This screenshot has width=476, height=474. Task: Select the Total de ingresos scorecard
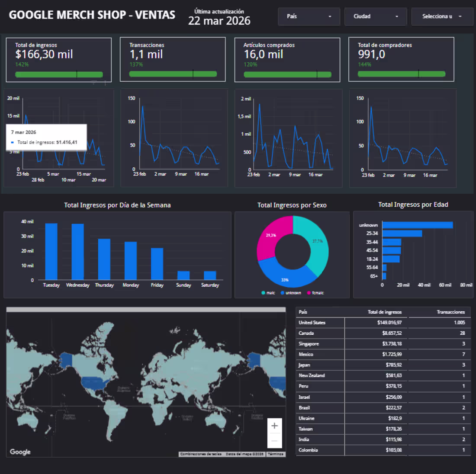pyautogui.click(x=58, y=59)
